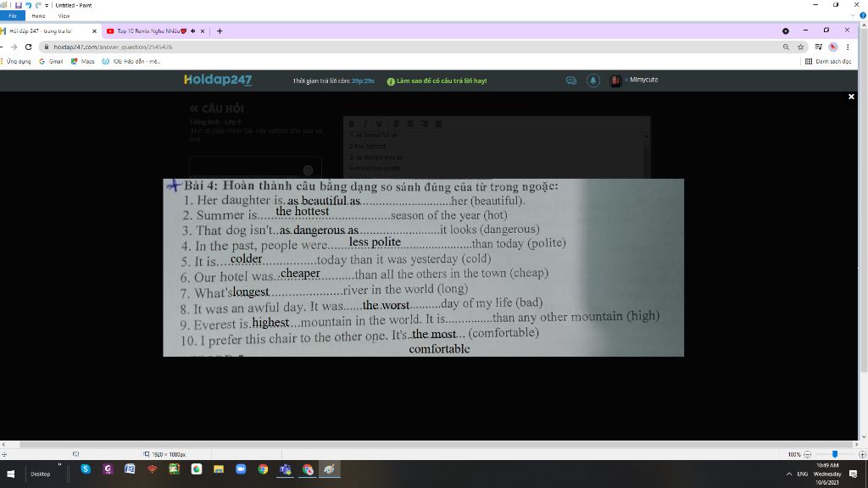Open the purple G app on taskbar

pyautogui.click(x=108, y=469)
